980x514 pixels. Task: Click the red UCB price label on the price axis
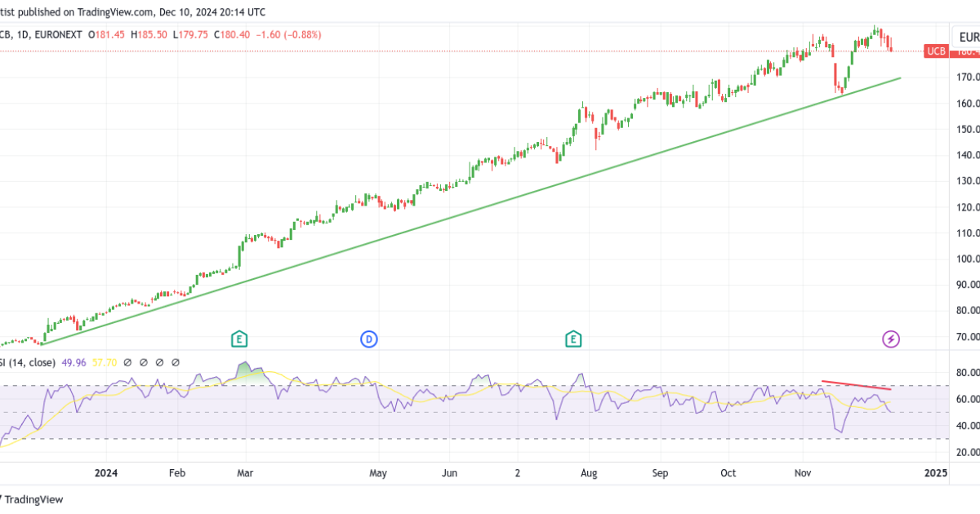tap(936, 51)
